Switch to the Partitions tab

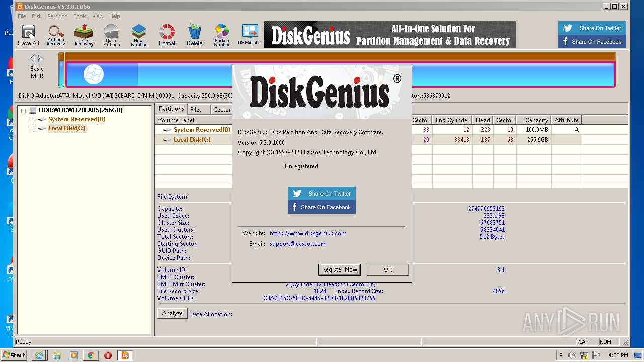172,109
